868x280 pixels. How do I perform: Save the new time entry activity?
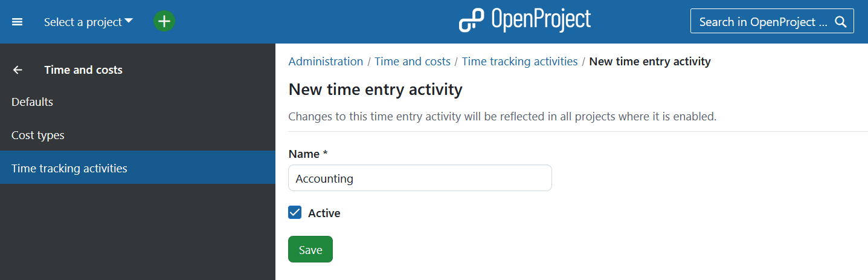coord(310,250)
